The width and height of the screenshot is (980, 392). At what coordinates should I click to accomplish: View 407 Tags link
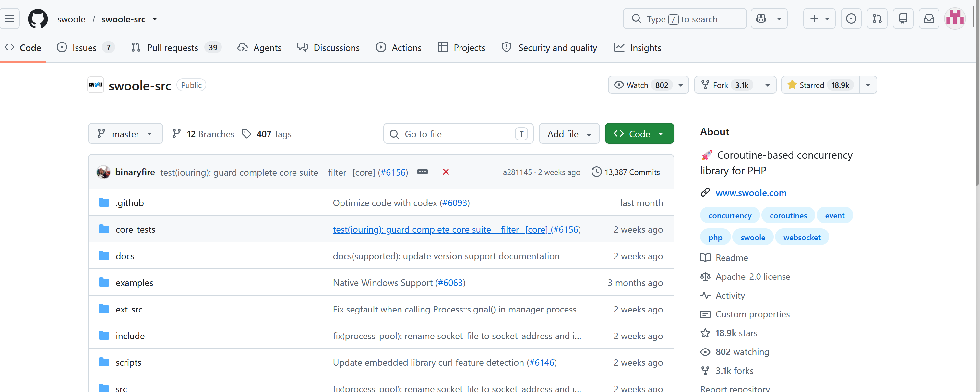[x=266, y=134]
